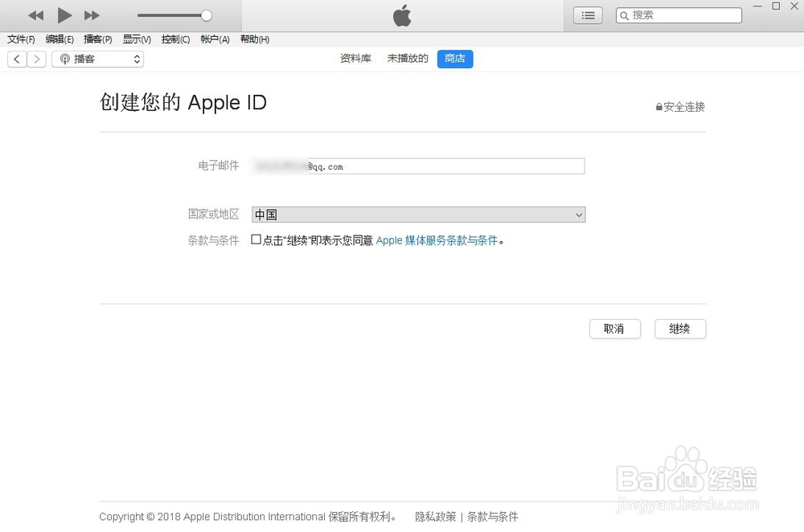This screenshot has height=532, width=804.
Task: Open the 帐户(A) menu
Action: click(215, 39)
